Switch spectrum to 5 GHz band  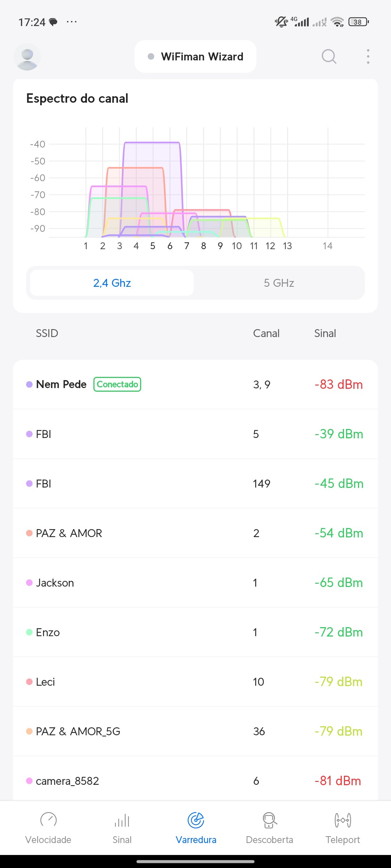point(279,283)
